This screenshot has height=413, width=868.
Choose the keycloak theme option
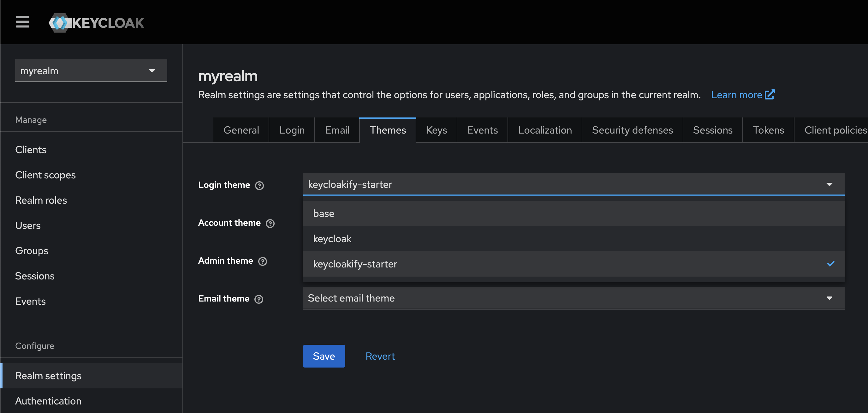coord(573,239)
